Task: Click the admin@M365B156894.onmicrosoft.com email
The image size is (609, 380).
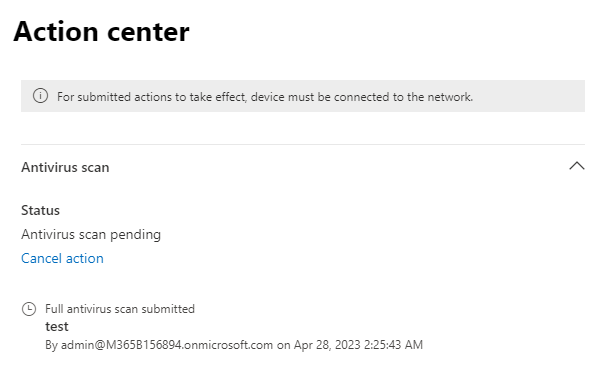Action: pyautogui.click(x=167, y=345)
